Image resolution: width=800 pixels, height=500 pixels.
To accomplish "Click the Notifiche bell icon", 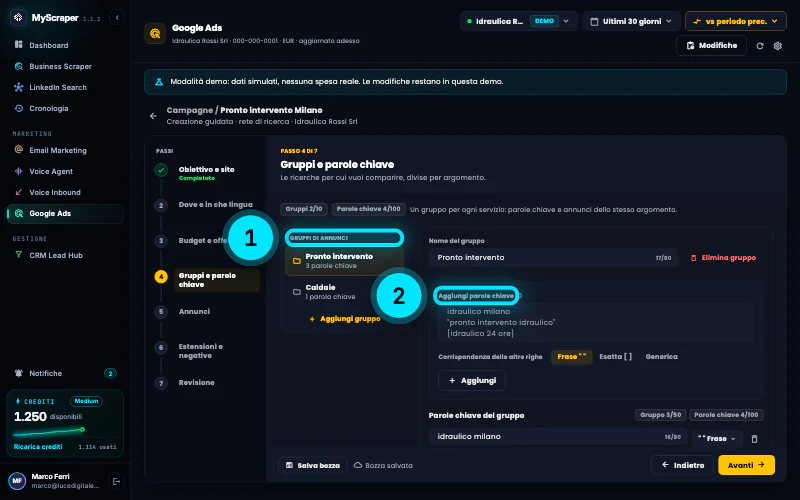I will [x=19, y=373].
